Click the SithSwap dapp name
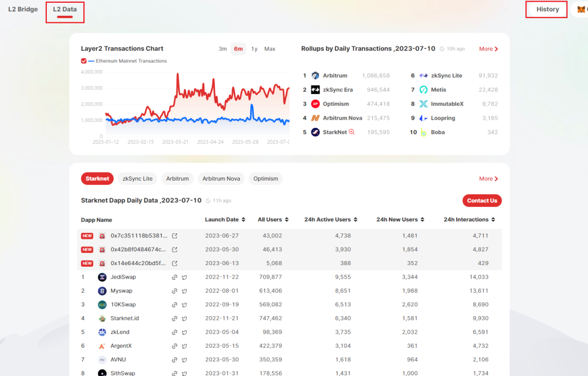The image size is (588, 376). (x=122, y=373)
